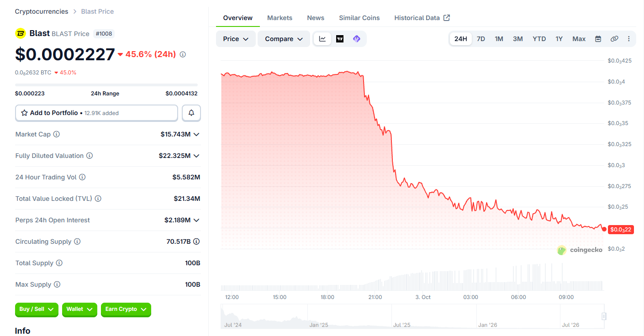This screenshot has width=644, height=336.
Task: Click the current price marker $0.0₃22
Action: pyautogui.click(x=621, y=229)
